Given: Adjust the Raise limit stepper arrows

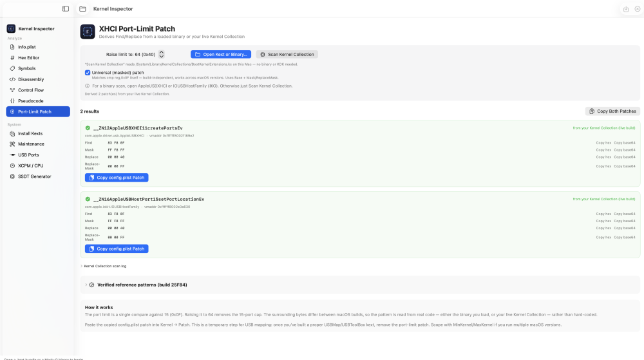Looking at the screenshot, I should pyautogui.click(x=162, y=54).
